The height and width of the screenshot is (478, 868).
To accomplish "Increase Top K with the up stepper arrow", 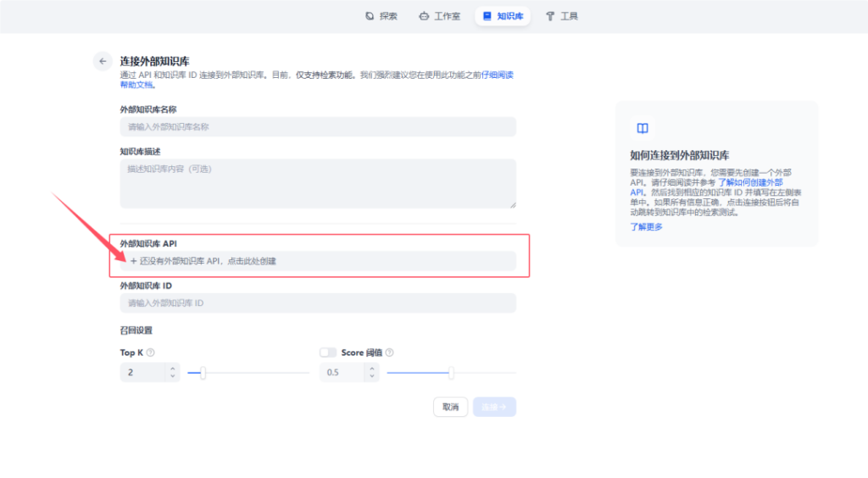I will 173,369.
